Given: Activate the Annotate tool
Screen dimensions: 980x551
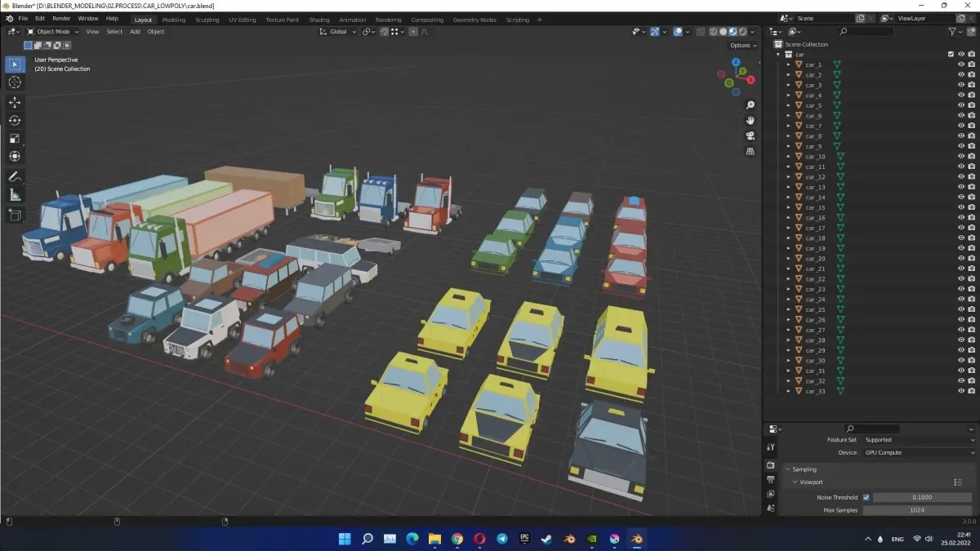Looking at the screenshot, I should 15,177.
